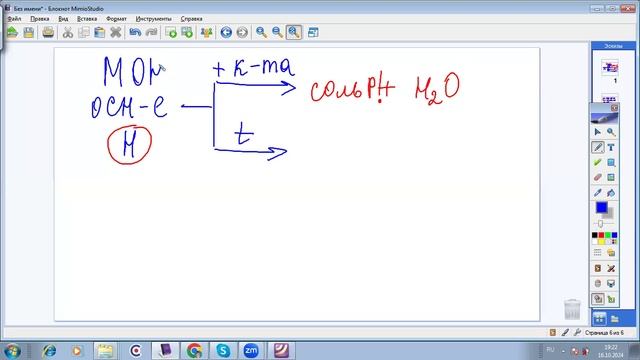Open the Вставка menu
This screenshot has width=640, height=360.
87,19
